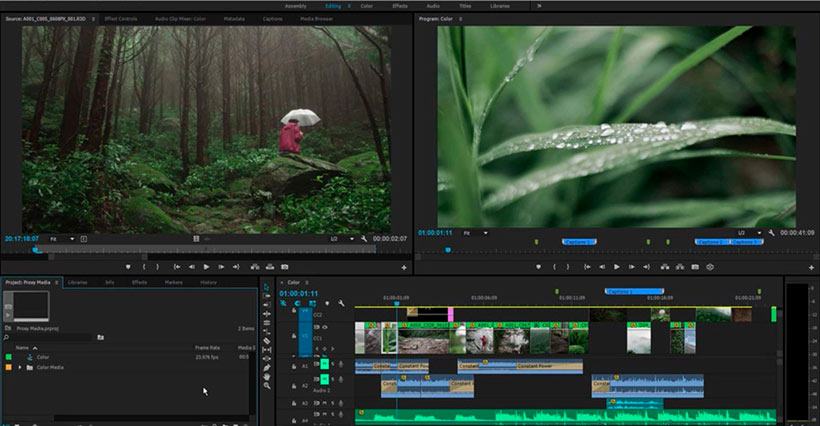Select the Slip tool
820x426 pixels.
267,350
